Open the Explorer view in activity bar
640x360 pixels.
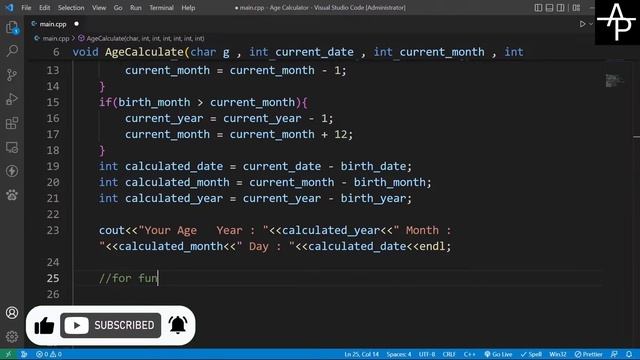pos(12,28)
